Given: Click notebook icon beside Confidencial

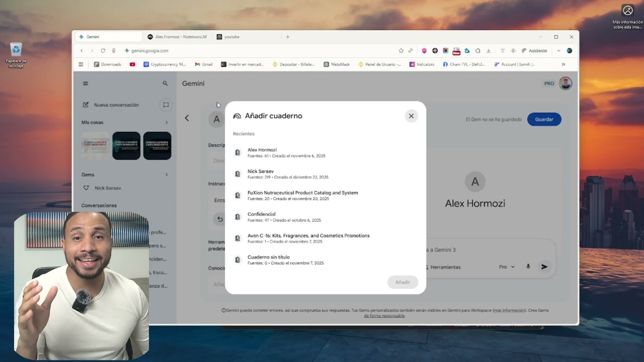Looking at the screenshot, I should (237, 217).
